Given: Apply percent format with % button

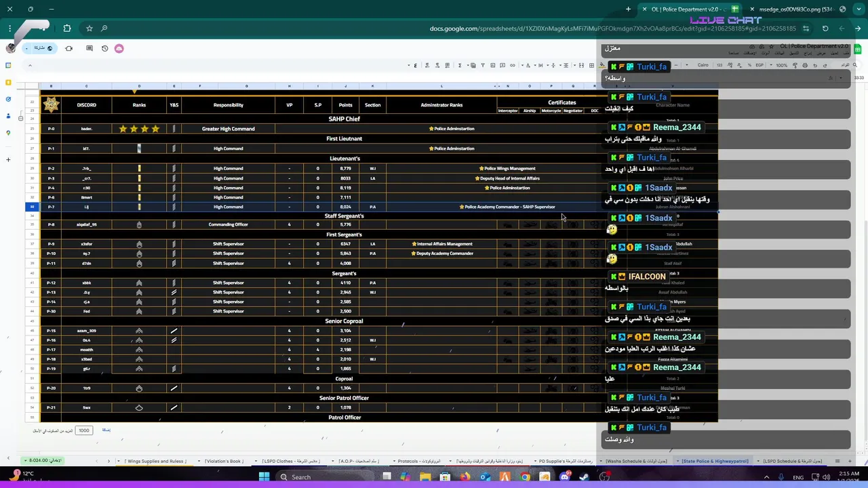Looking at the screenshot, I should click(749, 65).
